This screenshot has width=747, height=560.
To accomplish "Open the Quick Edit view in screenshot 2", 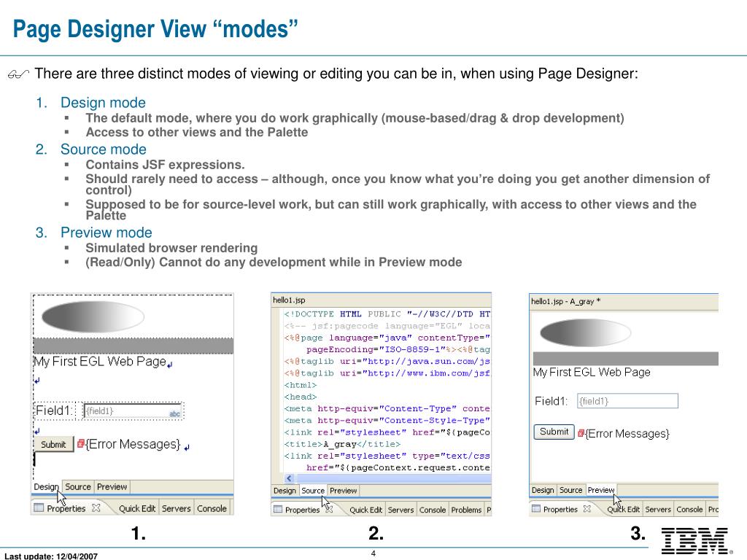I will pos(366,510).
